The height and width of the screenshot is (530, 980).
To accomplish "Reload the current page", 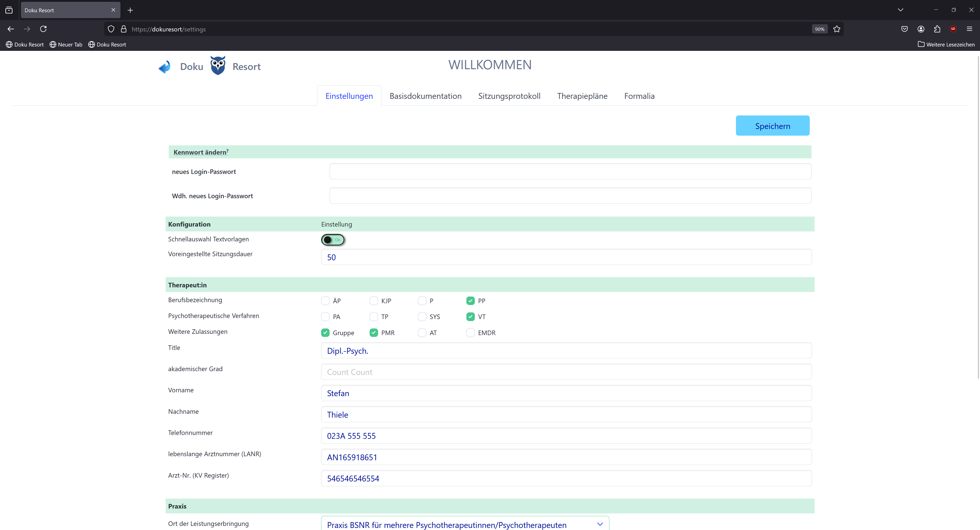I will 43,29.
